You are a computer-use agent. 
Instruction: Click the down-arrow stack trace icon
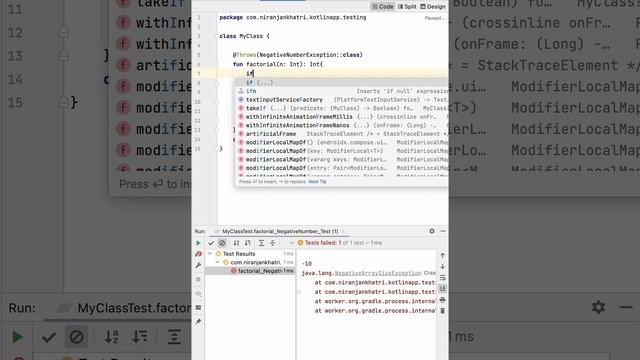tap(442, 267)
